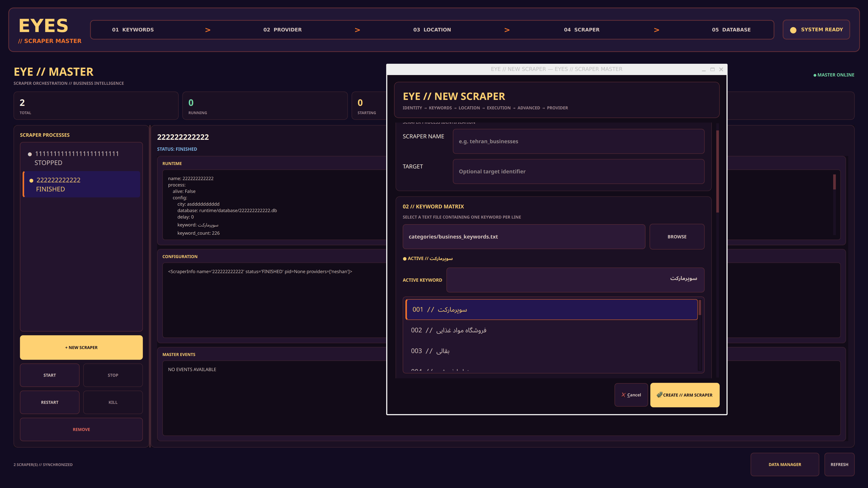The height and width of the screenshot is (488, 868).
Task: Click the red Remove button
Action: (81, 429)
